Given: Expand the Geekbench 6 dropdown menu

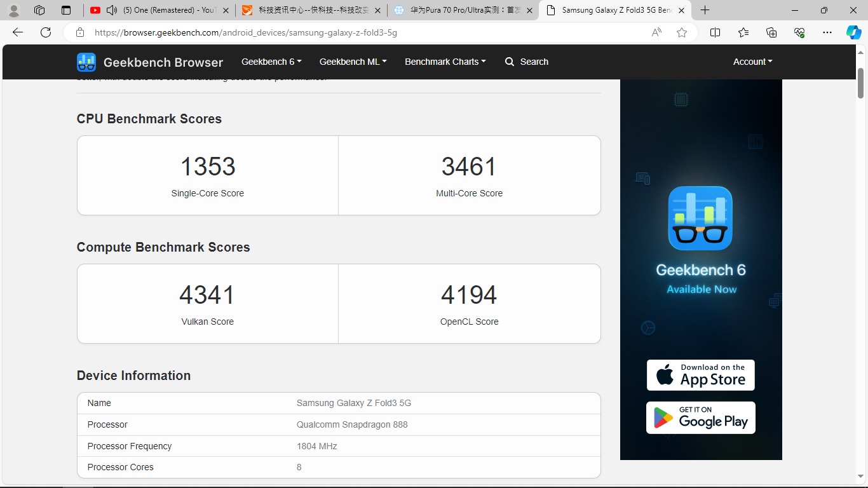Looking at the screenshot, I should [271, 62].
